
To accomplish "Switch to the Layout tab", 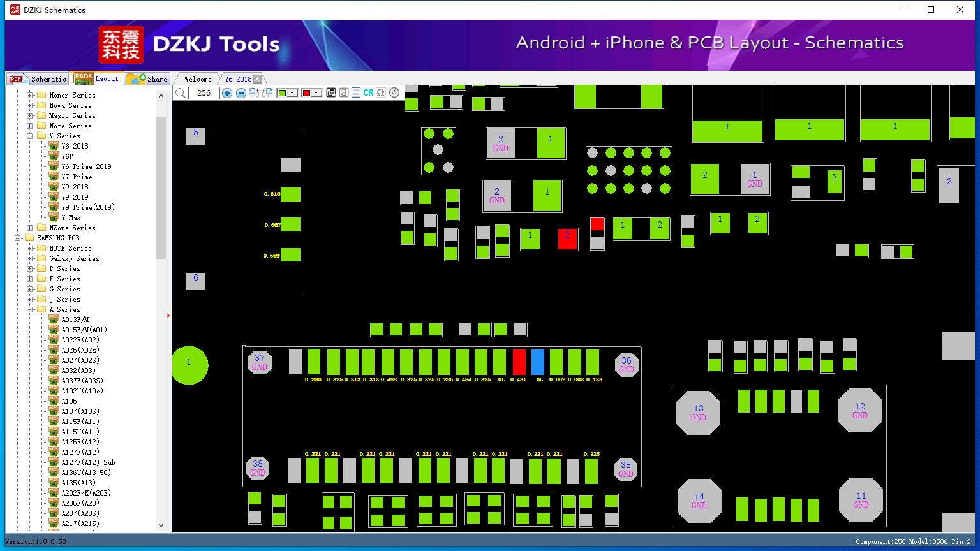I will point(96,78).
